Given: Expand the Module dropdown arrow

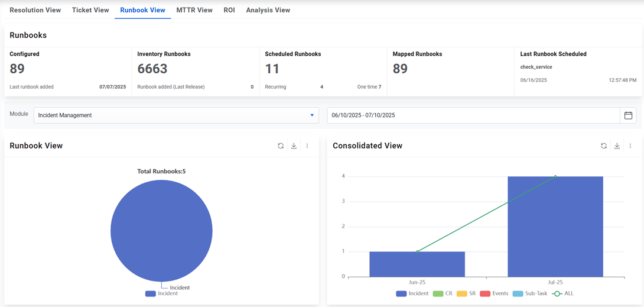Looking at the screenshot, I should pyautogui.click(x=312, y=115).
